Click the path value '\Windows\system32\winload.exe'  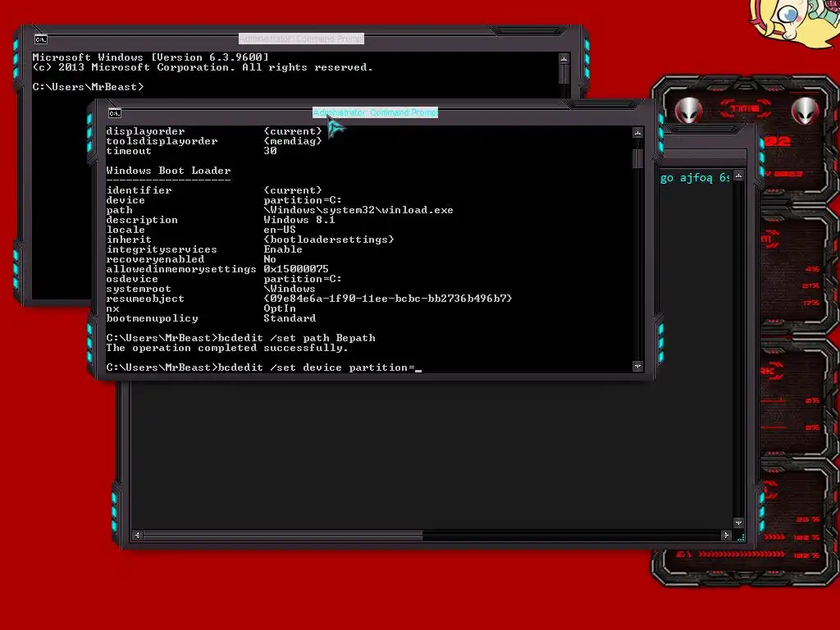pos(358,210)
